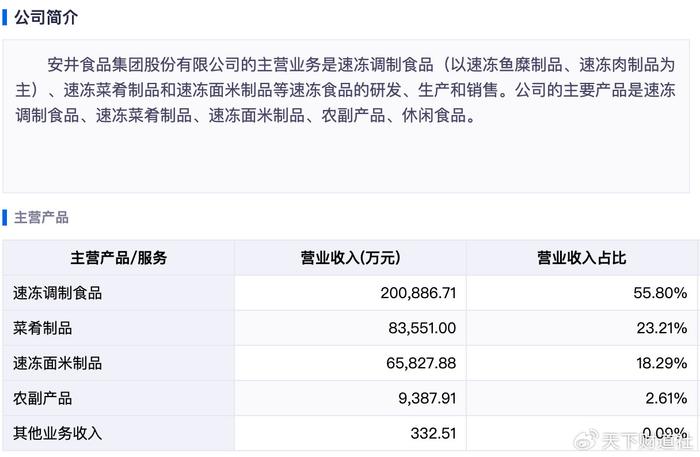Select the 速冻调制食品 row label
The height and width of the screenshot is (457, 700).
[57, 293]
